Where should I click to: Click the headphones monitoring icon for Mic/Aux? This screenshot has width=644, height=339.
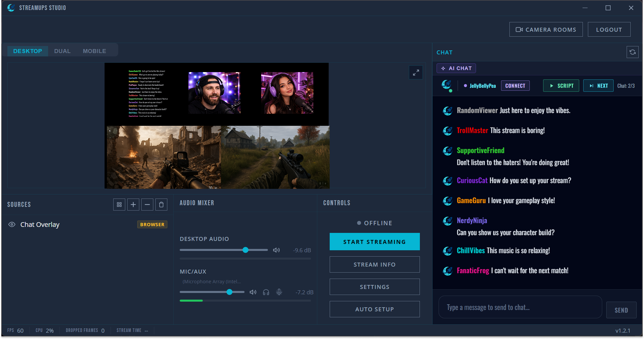click(x=266, y=292)
